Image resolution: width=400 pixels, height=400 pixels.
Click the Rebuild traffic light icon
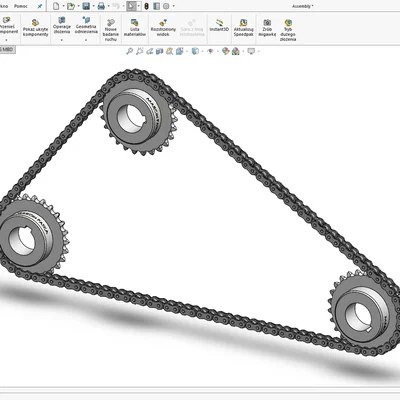point(146,6)
